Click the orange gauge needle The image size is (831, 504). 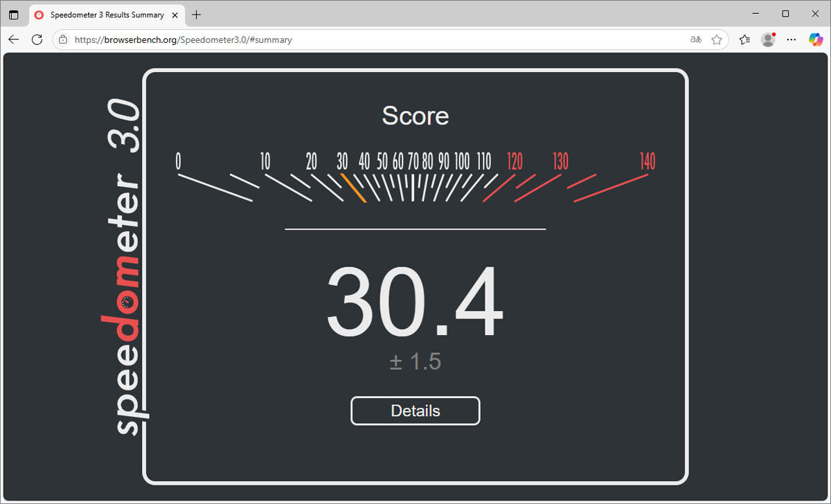tap(353, 188)
